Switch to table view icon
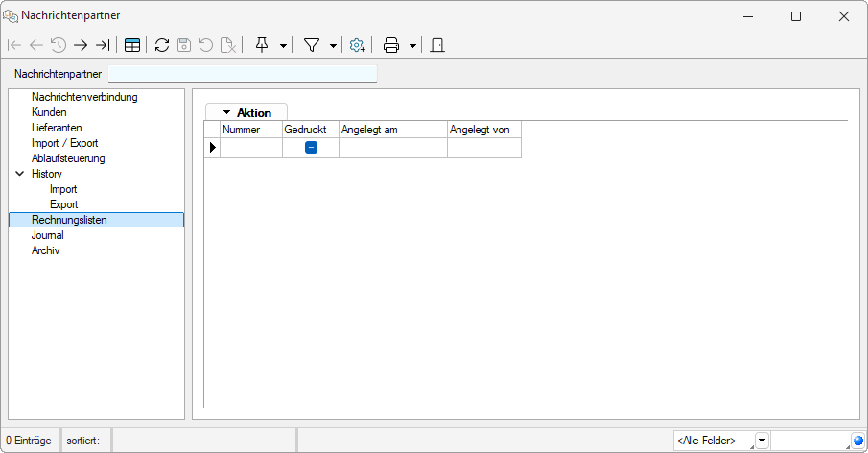Image resolution: width=868 pixels, height=453 pixels. click(x=132, y=45)
